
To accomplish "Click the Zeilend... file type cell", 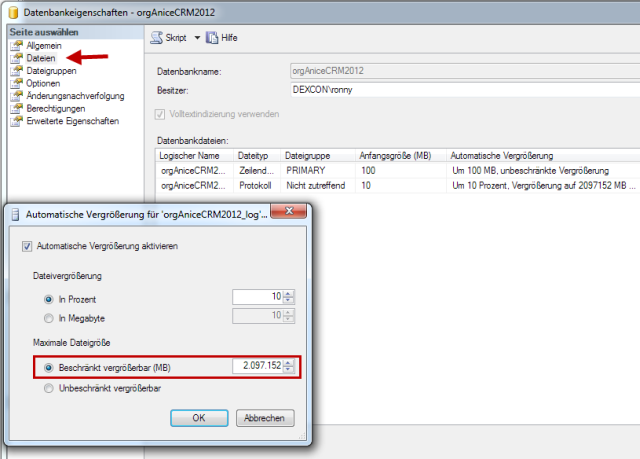I will coord(257,171).
